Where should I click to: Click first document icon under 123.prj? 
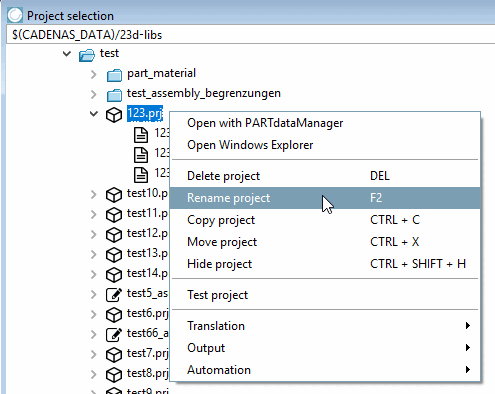pyautogui.click(x=141, y=135)
